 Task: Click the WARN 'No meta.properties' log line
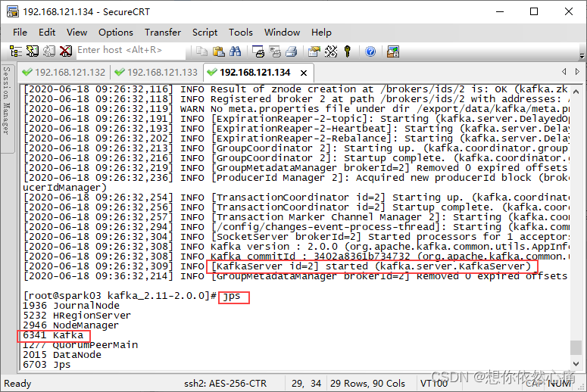[295, 109]
